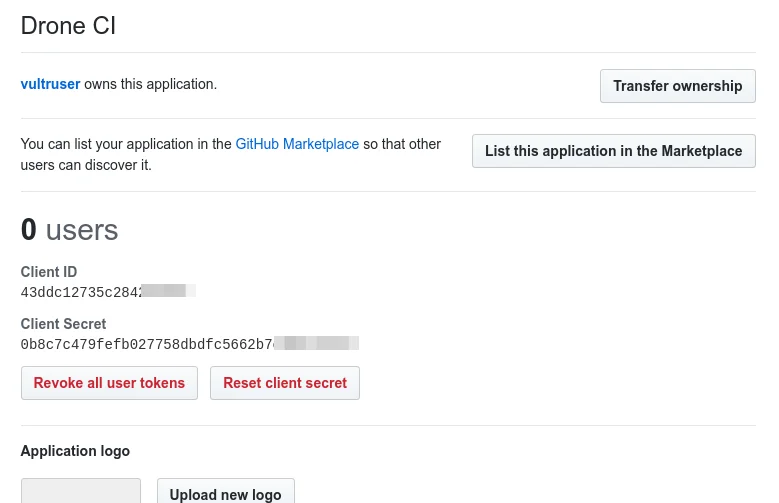Click the Client ID value text

tap(82, 291)
